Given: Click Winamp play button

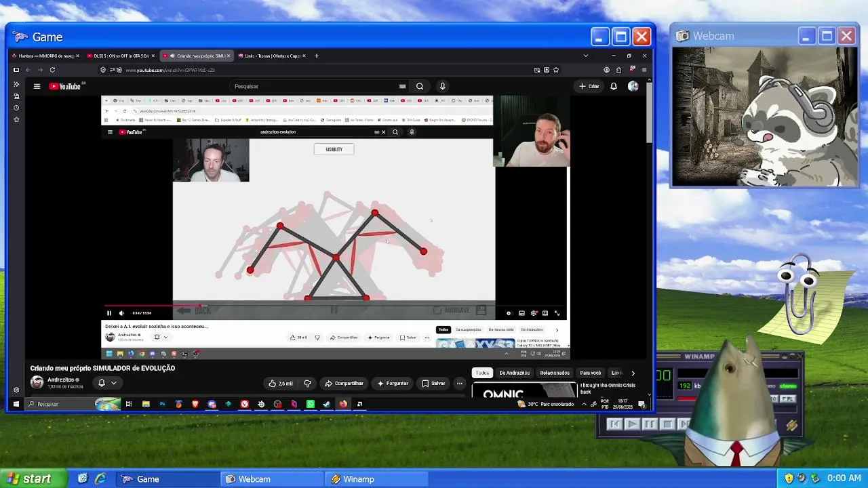Looking at the screenshot, I should [x=632, y=424].
